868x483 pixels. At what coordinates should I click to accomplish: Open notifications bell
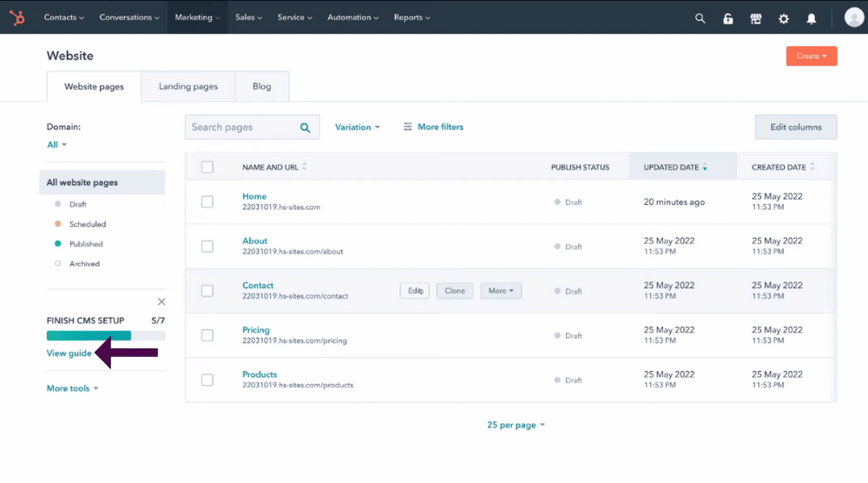(x=811, y=18)
